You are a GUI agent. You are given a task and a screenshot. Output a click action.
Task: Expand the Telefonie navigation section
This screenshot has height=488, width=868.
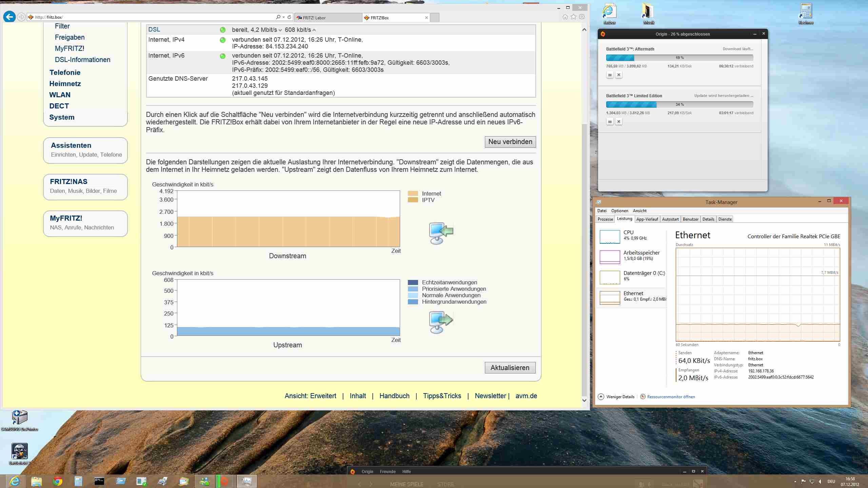pyautogui.click(x=65, y=73)
